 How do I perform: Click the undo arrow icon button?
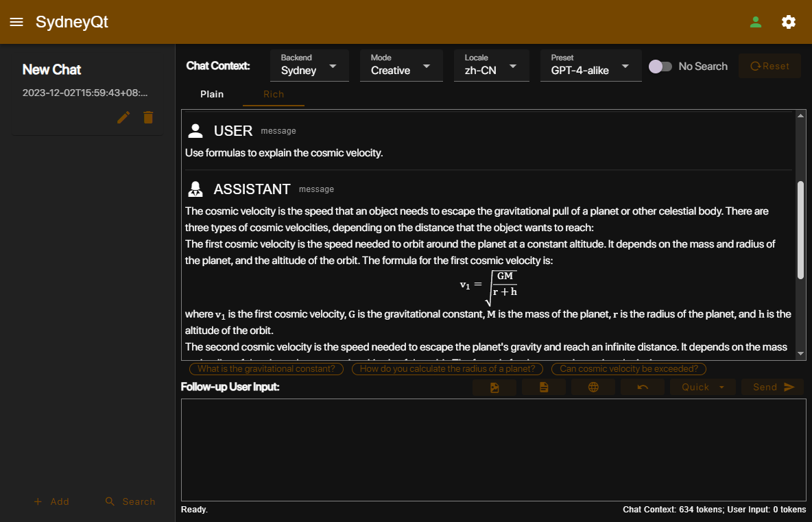(x=643, y=387)
